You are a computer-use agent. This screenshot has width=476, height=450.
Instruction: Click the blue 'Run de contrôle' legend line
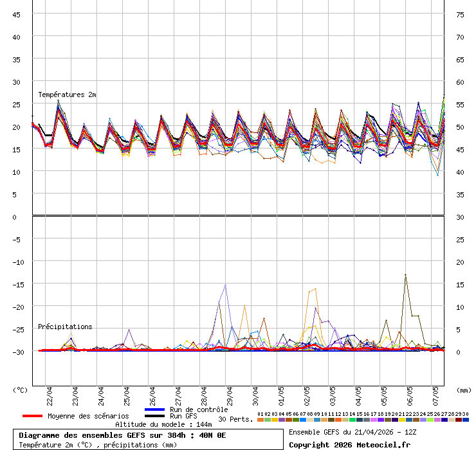point(155,410)
